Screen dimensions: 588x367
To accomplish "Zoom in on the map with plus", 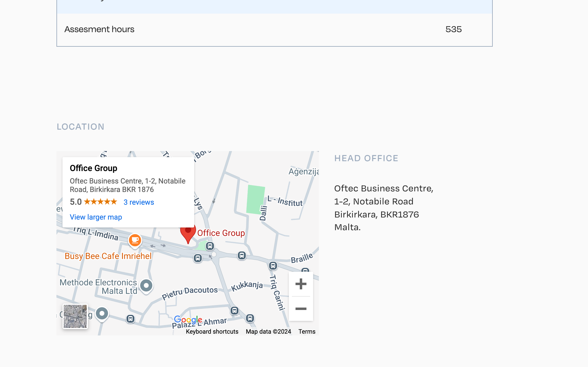I will tap(301, 284).
